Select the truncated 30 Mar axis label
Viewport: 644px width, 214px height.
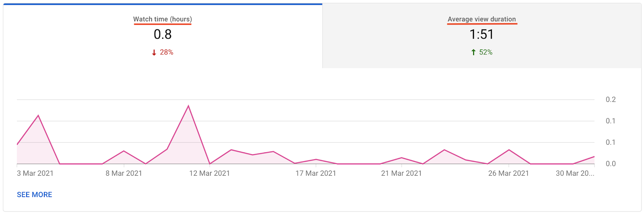point(575,173)
